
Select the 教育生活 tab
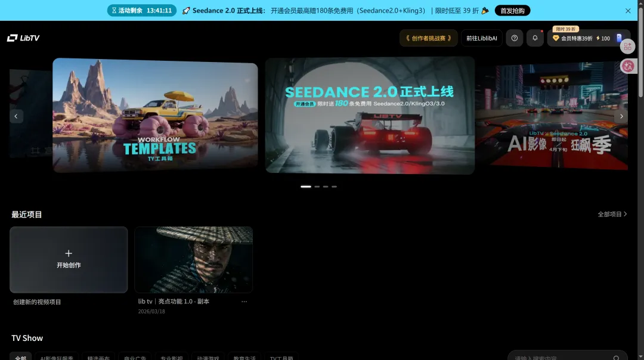245,357
